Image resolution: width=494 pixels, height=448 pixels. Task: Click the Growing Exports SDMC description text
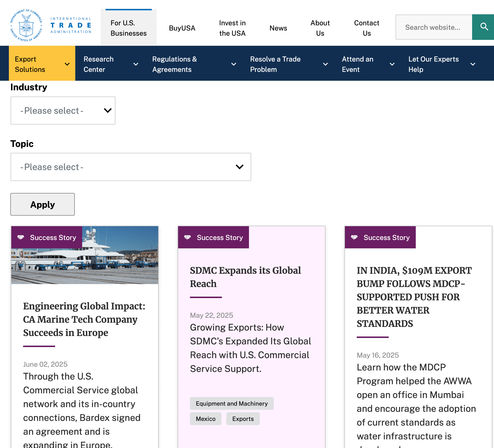coord(250,348)
